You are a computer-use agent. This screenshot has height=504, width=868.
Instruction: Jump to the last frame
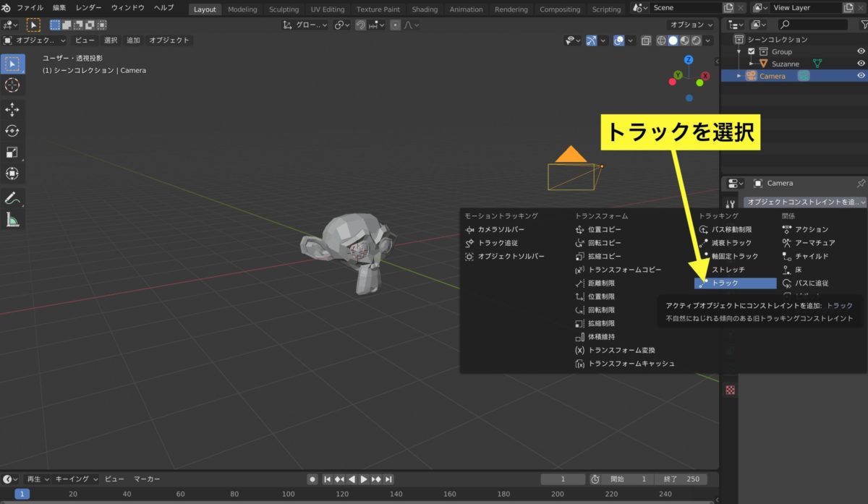388,479
